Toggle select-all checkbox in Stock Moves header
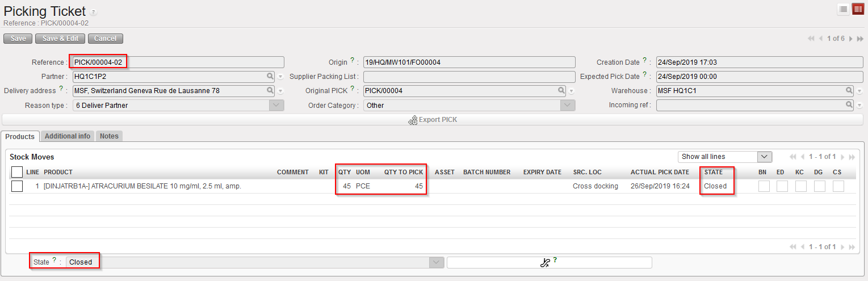 17,172
